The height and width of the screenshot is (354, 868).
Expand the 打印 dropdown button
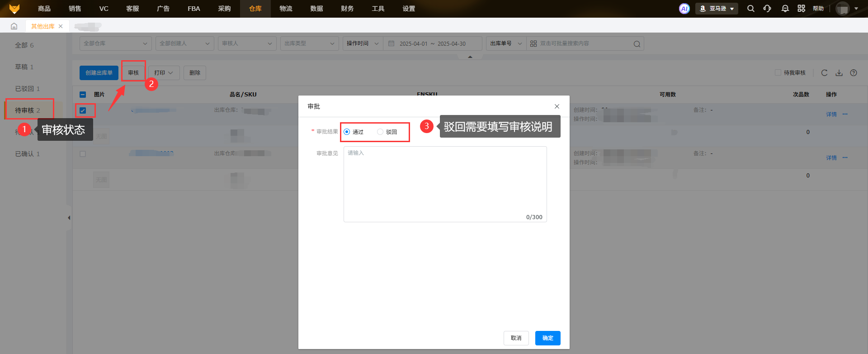[x=164, y=73]
